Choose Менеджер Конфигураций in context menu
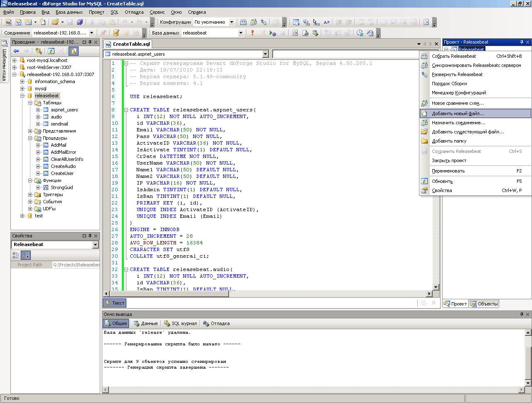Viewport: 532px width, 404px height. coord(475,93)
